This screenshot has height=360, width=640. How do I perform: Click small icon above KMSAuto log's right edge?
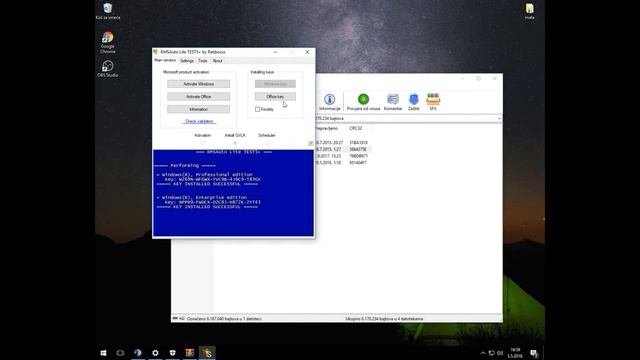pos(310,143)
